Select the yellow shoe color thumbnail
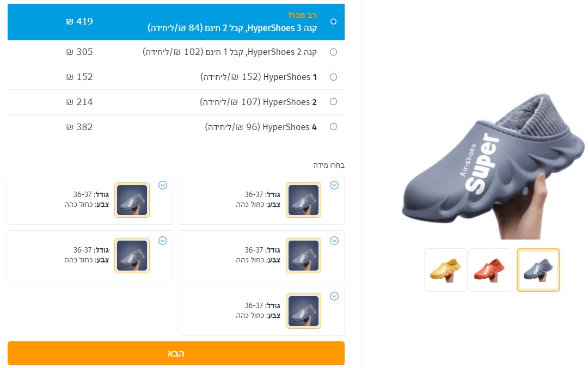The height and width of the screenshot is (368, 588). point(446,270)
